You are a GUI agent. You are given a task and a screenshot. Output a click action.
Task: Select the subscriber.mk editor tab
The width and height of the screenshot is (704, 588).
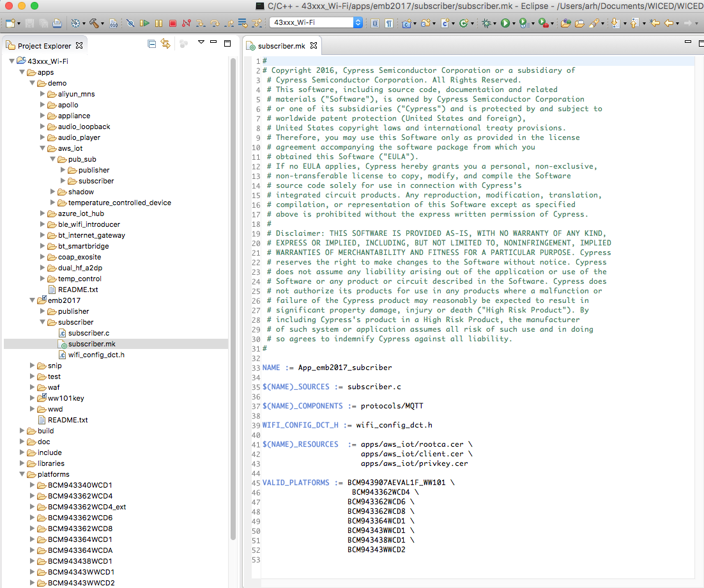(281, 46)
